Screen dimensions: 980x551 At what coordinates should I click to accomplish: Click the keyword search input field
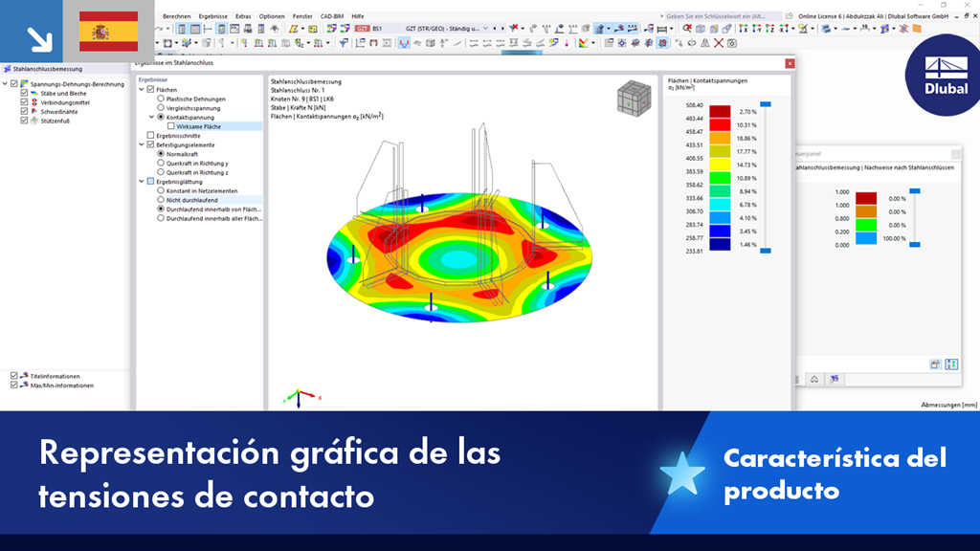coord(718,16)
